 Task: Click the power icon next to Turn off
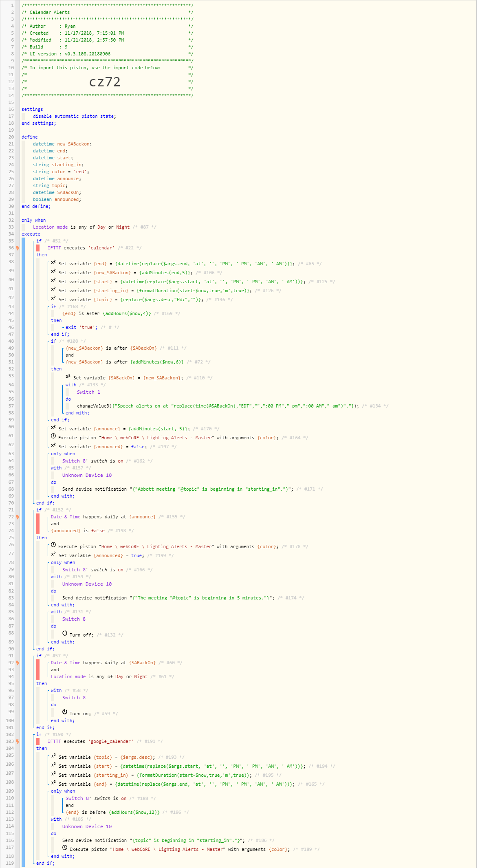[x=65, y=633]
